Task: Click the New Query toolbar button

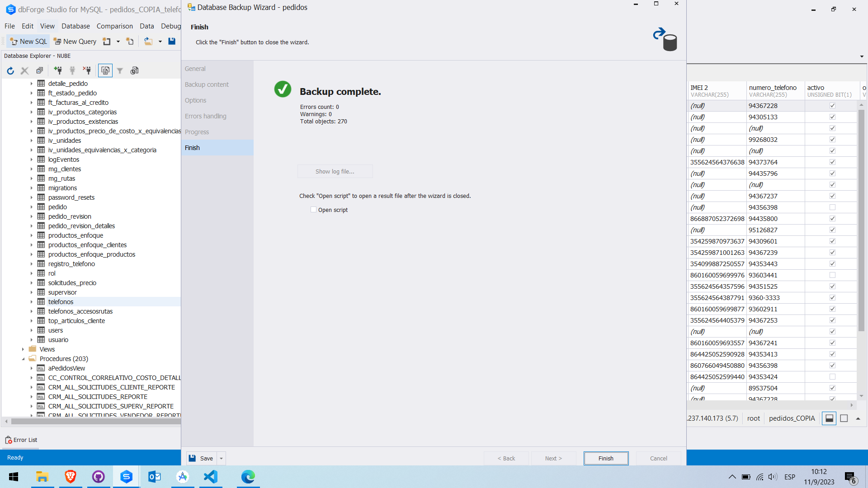Action: click(x=75, y=41)
